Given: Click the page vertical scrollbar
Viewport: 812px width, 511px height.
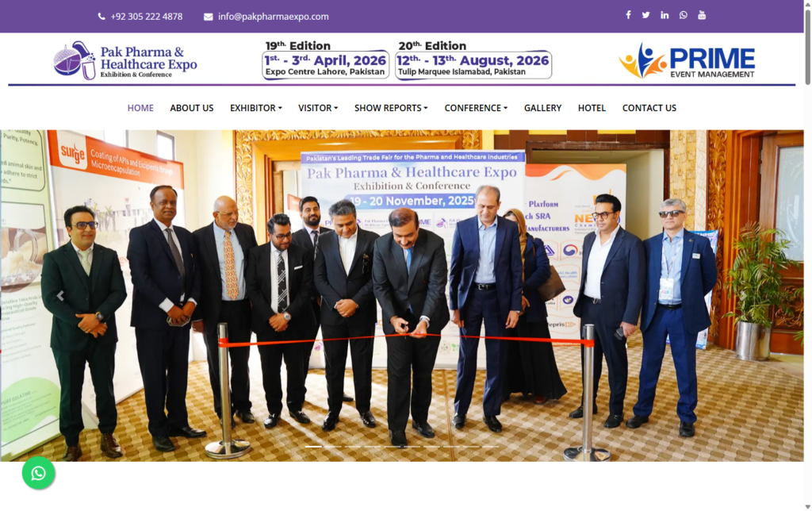Looking at the screenshot, I should point(807,255).
